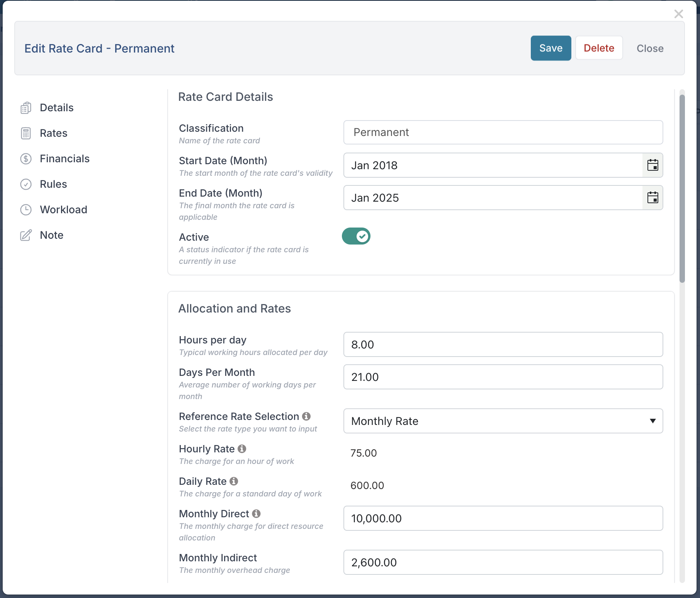Delete this rate card
Screen dimensions: 700x598
click(x=599, y=48)
